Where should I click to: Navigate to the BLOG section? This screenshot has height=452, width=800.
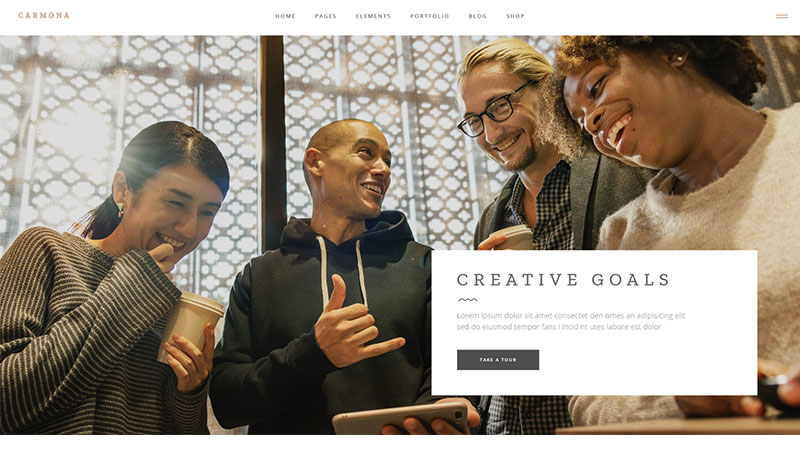tap(478, 16)
